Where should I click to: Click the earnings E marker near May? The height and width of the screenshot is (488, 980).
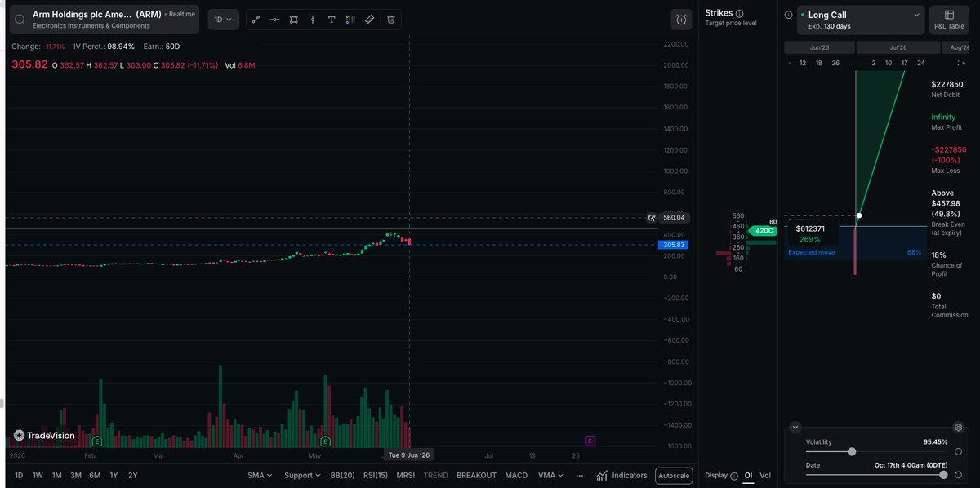click(325, 441)
